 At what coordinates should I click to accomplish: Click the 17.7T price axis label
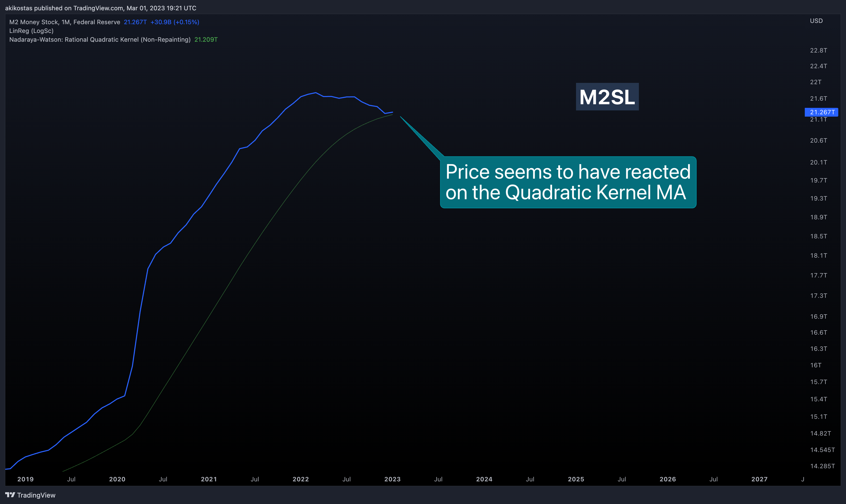coord(818,275)
